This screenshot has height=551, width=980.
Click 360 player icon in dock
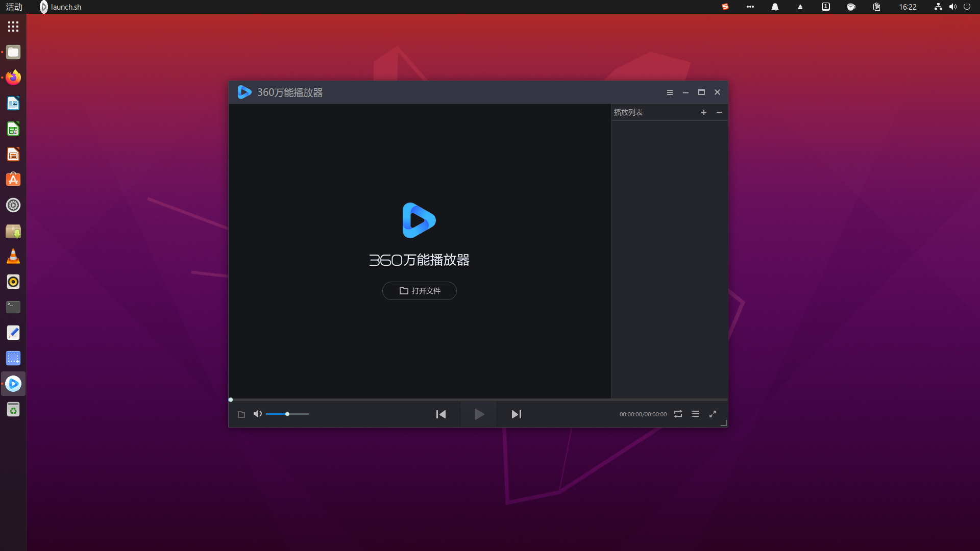coord(13,384)
